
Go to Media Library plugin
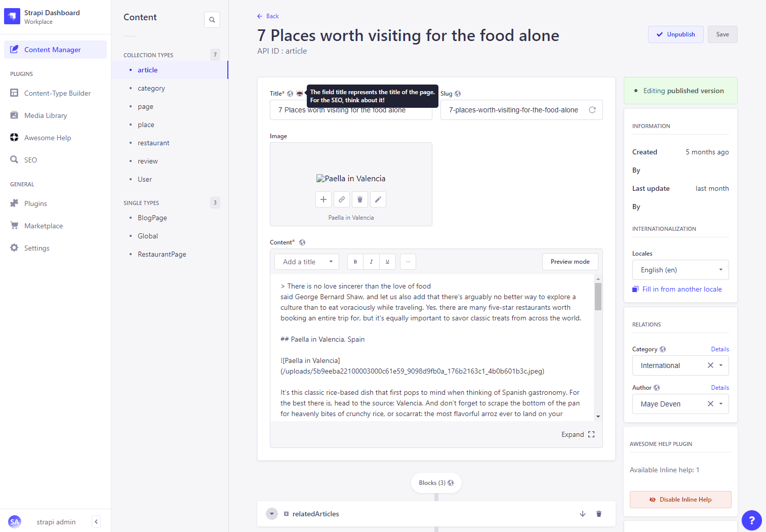pos(46,115)
